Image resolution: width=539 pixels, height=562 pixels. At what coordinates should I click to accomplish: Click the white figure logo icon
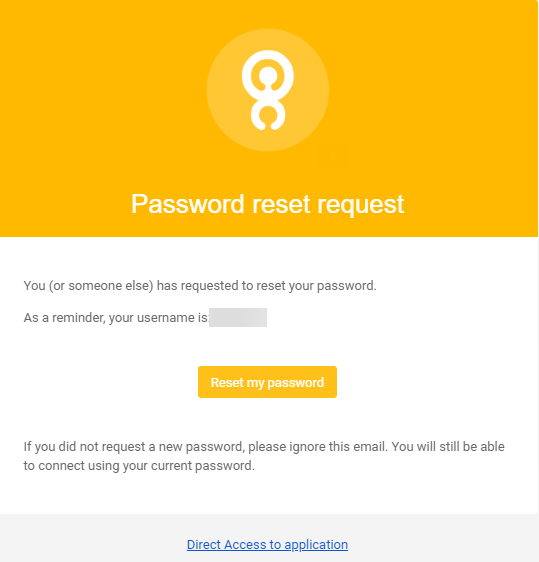coord(268,90)
